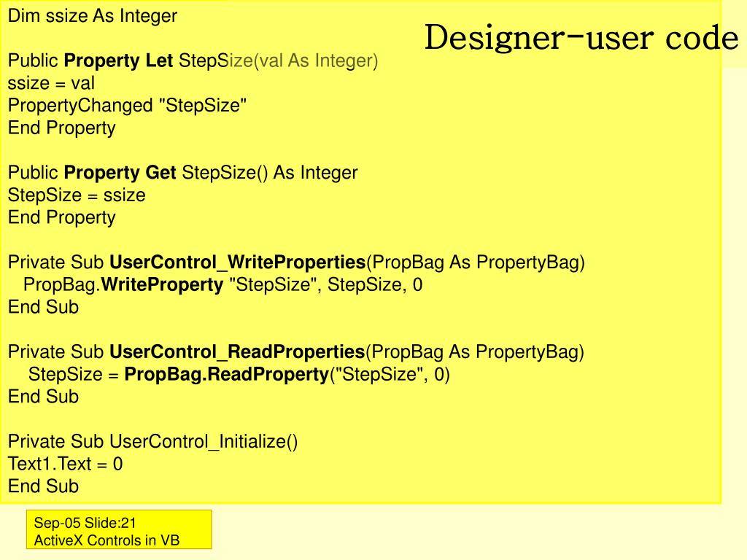Click the 'Dim ssize As Integer' line
The width and height of the screenshot is (747, 560).
93,16
